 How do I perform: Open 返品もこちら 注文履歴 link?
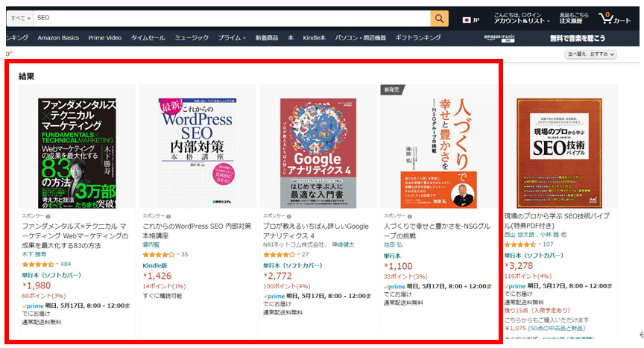point(574,18)
